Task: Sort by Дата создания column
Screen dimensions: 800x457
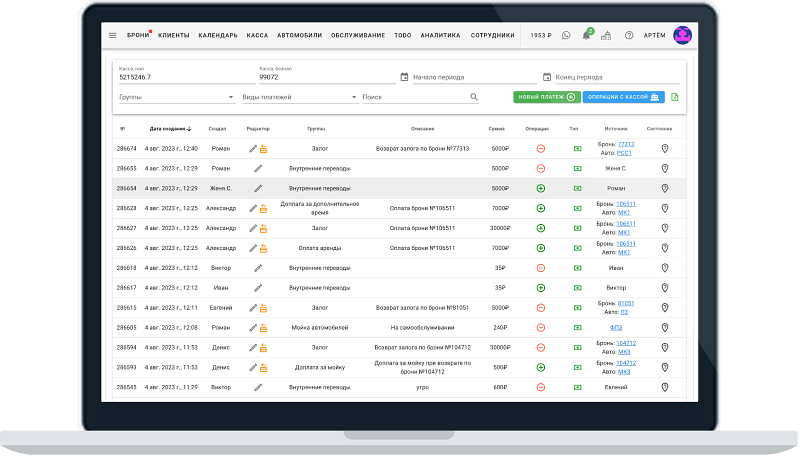Action: click(170, 129)
